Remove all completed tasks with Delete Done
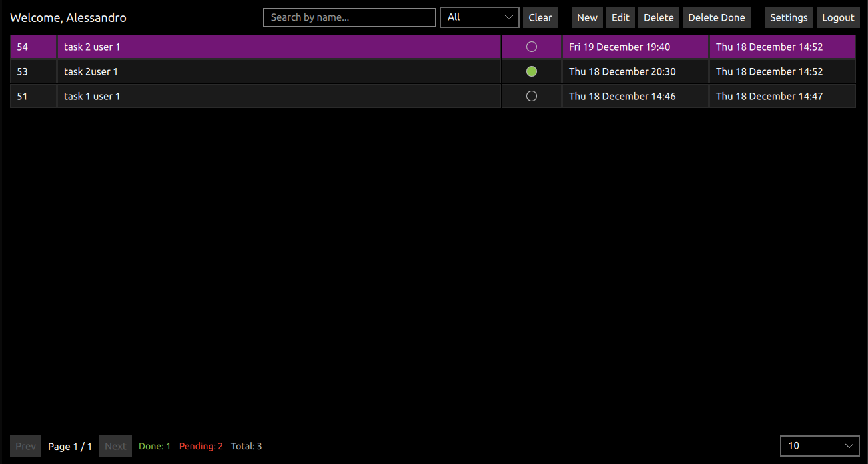Image resolution: width=868 pixels, height=464 pixels. point(716,17)
